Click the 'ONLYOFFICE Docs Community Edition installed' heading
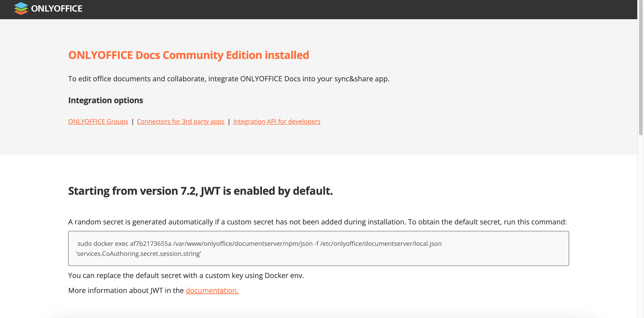This screenshot has width=644, height=318. click(x=189, y=55)
